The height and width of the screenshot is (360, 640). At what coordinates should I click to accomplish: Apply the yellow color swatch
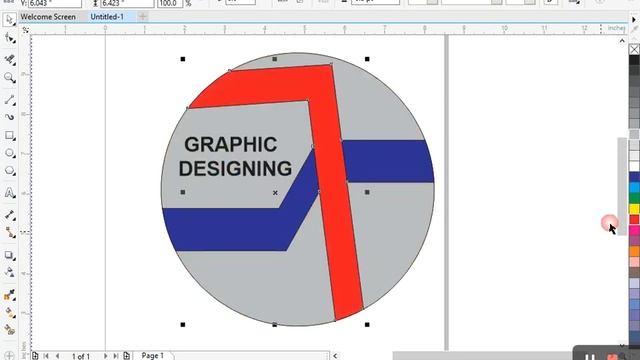[x=634, y=209]
